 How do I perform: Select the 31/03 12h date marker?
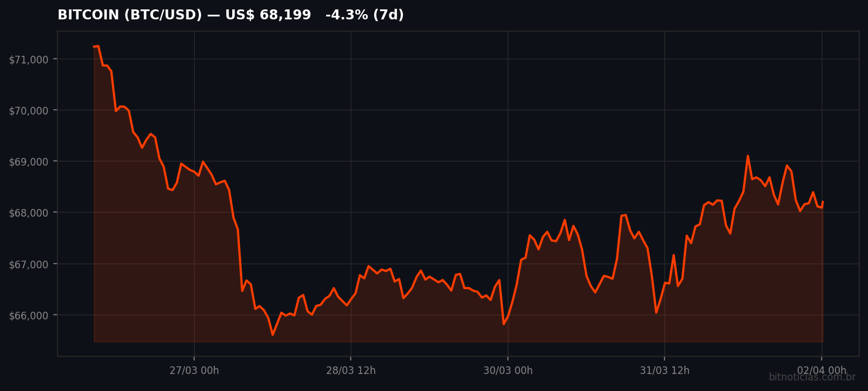click(665, 370)
